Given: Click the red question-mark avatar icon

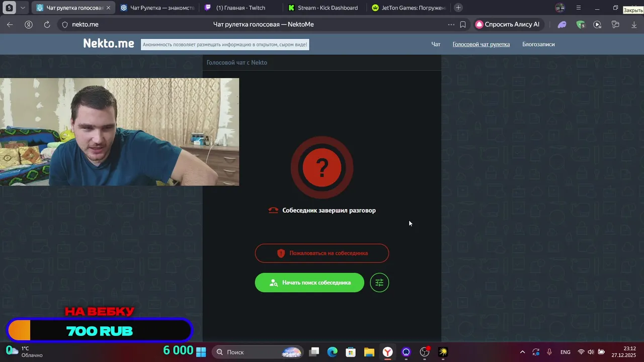Looking at the screenshot, I should (x=322, y=167).
